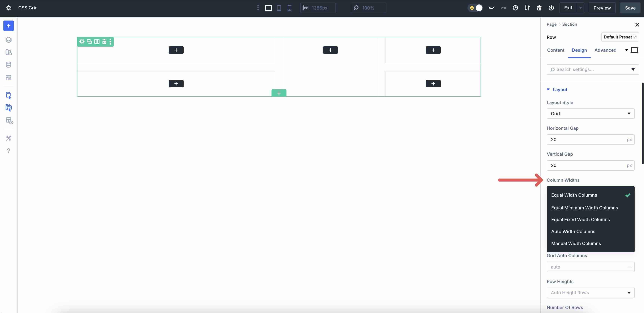Open the row settings gear on canvas toolbar
This screenshot has width=644, height=313.
[82, 42]
